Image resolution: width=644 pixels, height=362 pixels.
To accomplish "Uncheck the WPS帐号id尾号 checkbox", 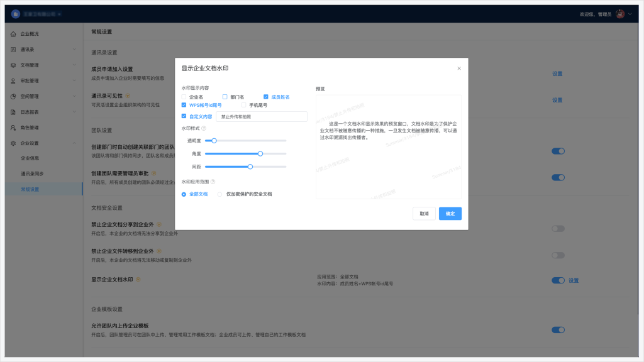I will click(184, 105).
